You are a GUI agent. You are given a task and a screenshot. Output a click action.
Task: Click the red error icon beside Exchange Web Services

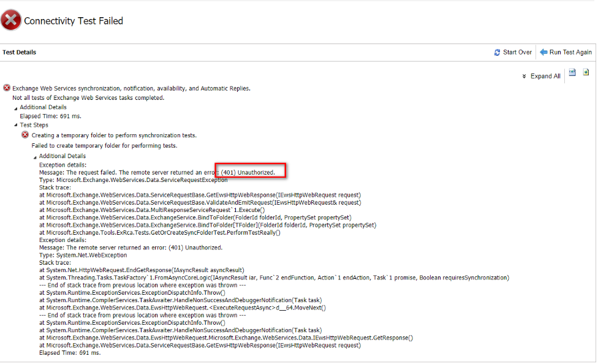pyautogui.click(x=7, y=88)
